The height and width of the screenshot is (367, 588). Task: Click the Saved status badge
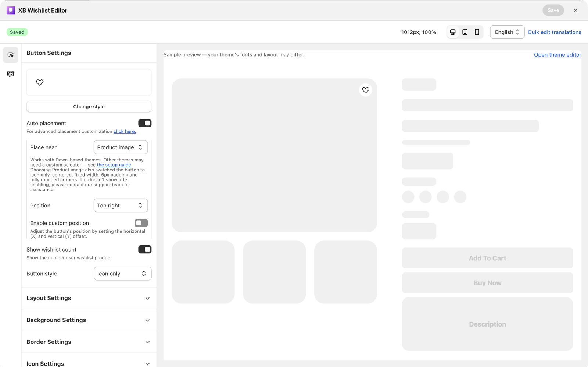coord(17,32)
